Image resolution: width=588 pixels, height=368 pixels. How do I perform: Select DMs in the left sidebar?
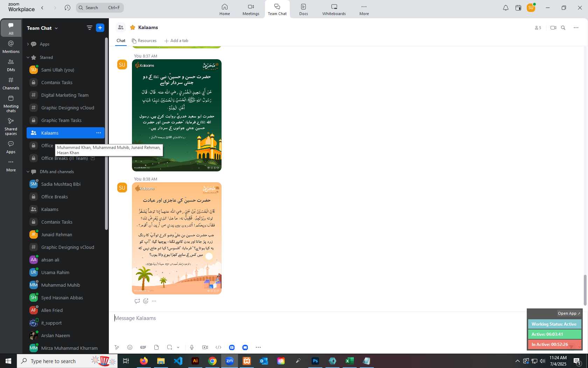coord(11,65)
